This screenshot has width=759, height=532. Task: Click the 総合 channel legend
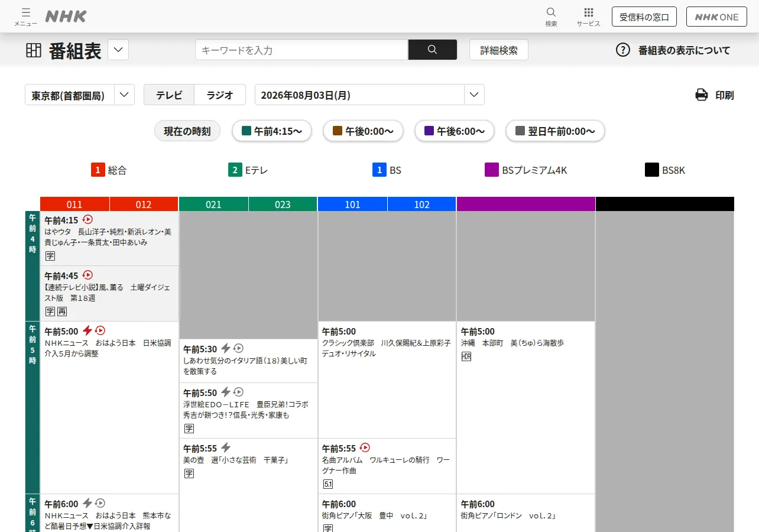[x=109, y=170]
